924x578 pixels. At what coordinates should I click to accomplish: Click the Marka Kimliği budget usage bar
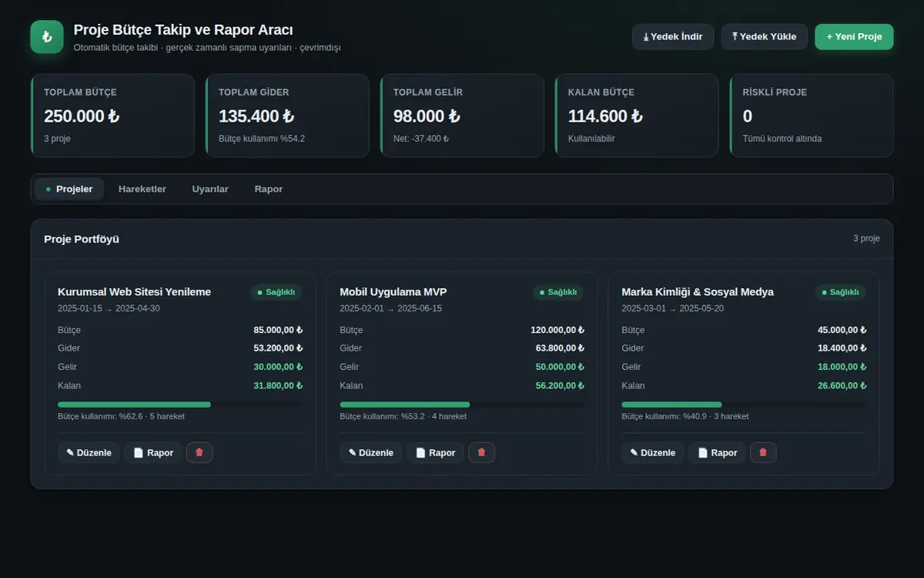(744, 405)
